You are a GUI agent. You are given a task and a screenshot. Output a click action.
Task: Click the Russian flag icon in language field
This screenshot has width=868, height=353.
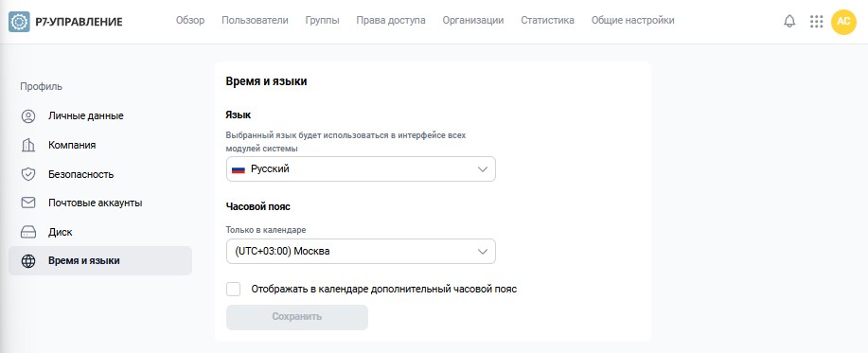click(x=239, y=169)
